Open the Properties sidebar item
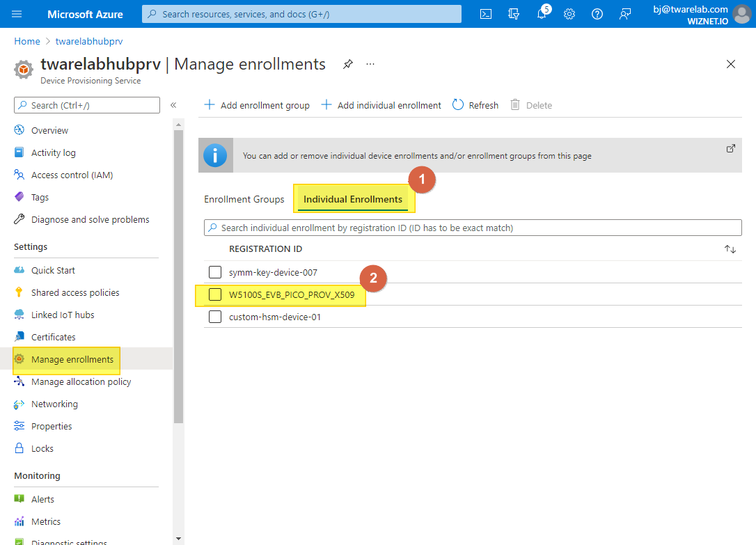 (x=52, y=427)
